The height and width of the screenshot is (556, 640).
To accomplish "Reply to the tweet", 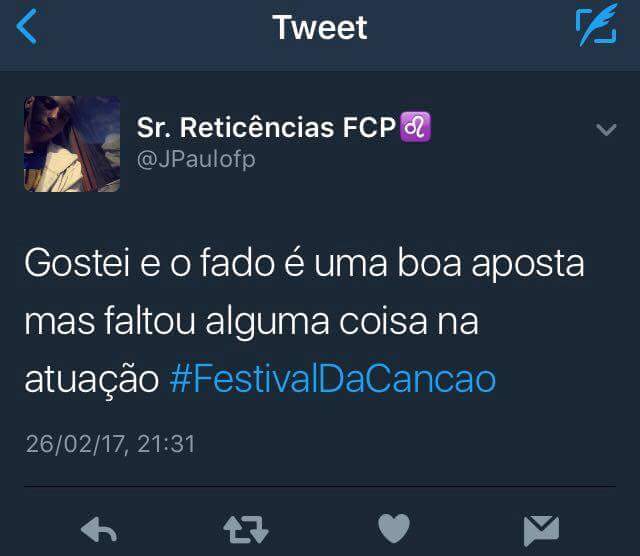I will [99, 529].
